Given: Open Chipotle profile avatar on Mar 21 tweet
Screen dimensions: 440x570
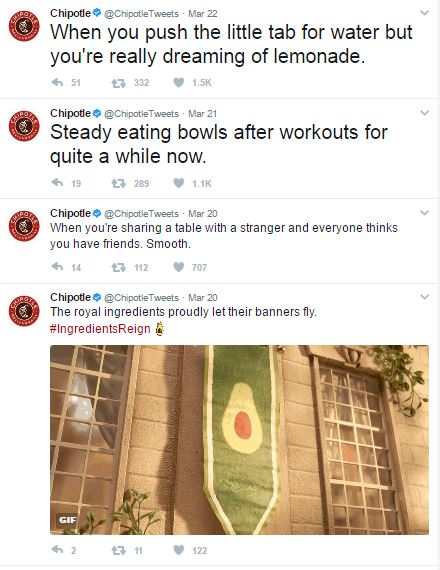Looking at the screenshot, I should pyautogui.click(x=24, y=126).
